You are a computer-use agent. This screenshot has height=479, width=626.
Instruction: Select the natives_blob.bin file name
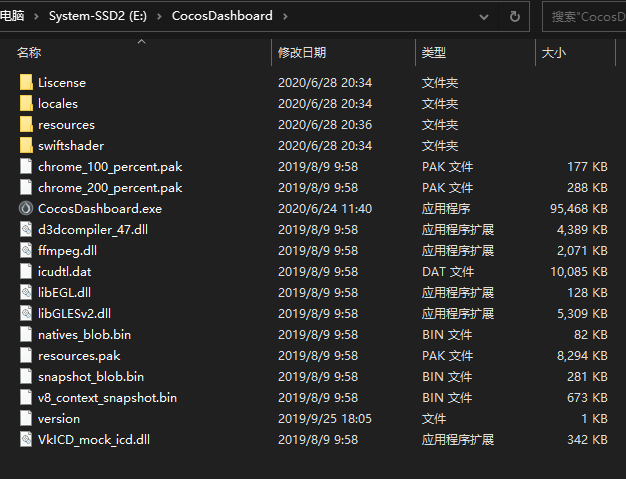tap(84, 335)
